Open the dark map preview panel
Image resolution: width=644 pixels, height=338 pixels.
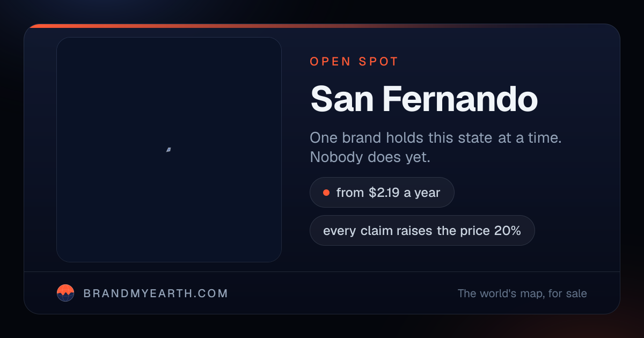point(169,150)
